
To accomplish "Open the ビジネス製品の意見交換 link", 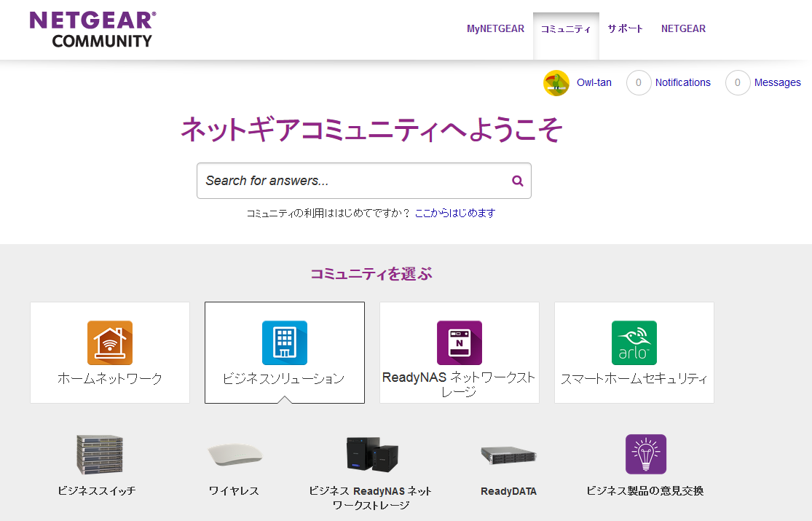I will 645,491.
